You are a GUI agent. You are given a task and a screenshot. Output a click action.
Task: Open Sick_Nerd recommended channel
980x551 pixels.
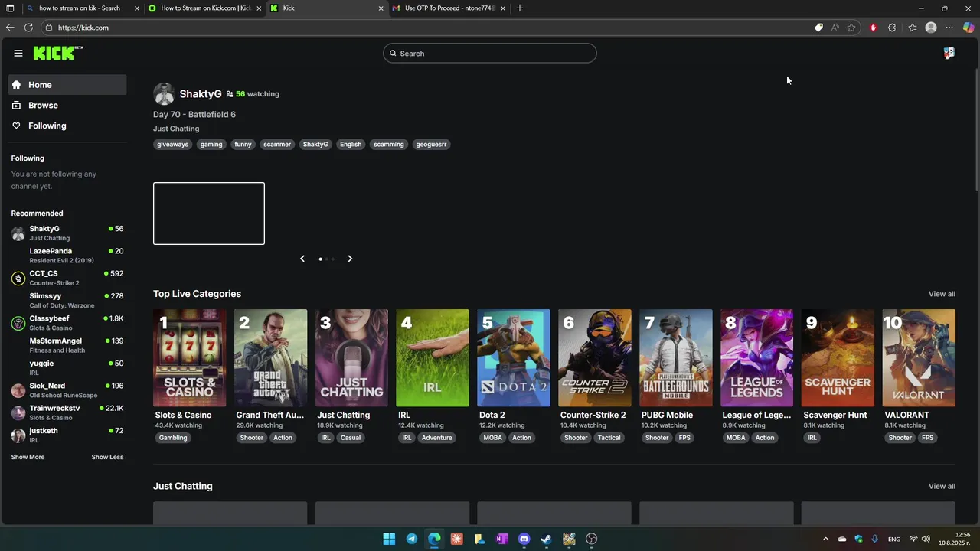click(67, 390)
